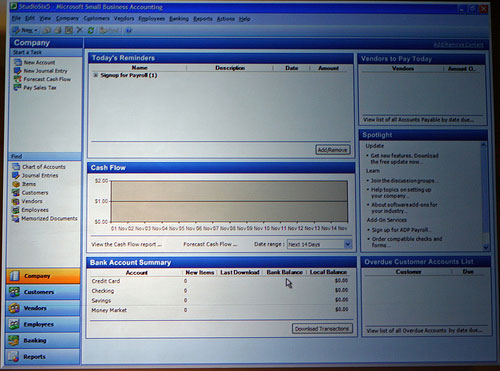This screenshot has width=500, height=371.
Task: Switch to the Customers navigation tab
Action: click(x=43, y=292)
